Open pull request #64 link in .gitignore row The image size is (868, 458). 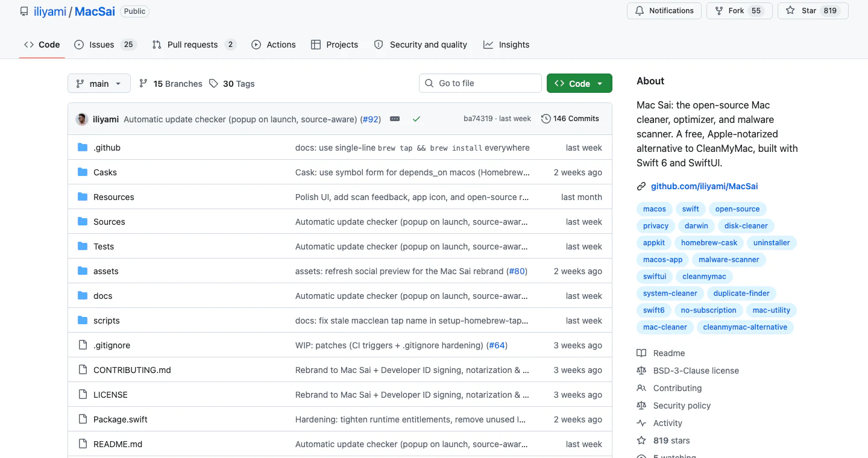(497, 345)
